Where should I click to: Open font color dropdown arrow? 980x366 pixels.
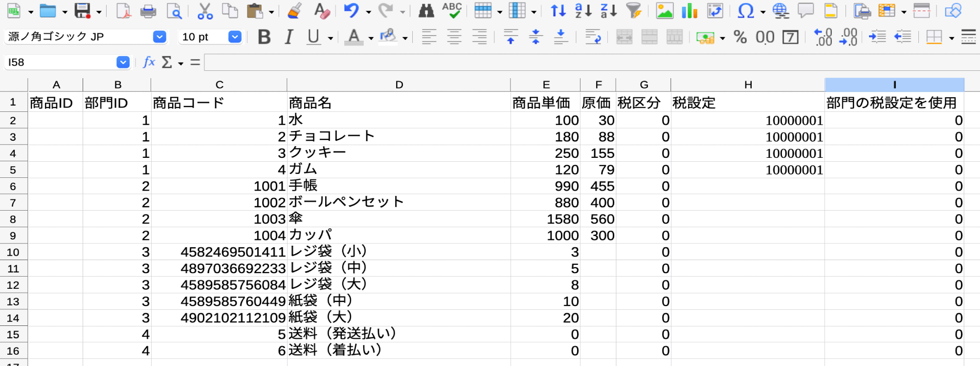tap(371, 38)
